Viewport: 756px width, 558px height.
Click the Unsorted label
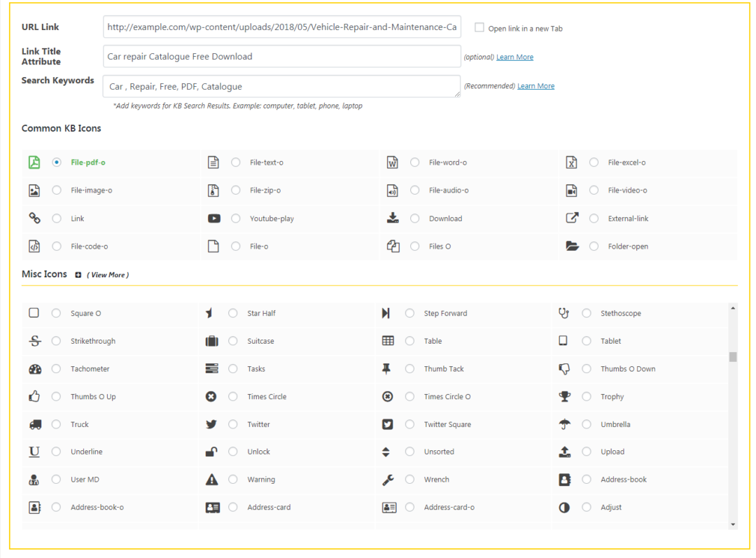[x=439, y=452]
